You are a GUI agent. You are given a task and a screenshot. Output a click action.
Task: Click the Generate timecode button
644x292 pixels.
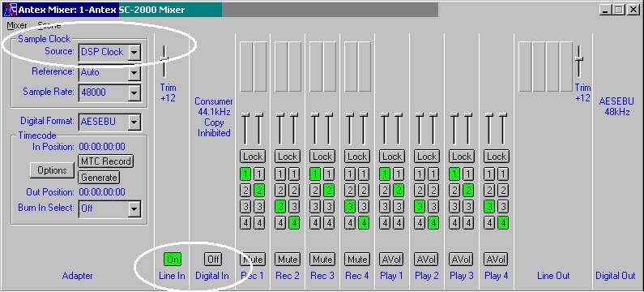tap(99, 178)
